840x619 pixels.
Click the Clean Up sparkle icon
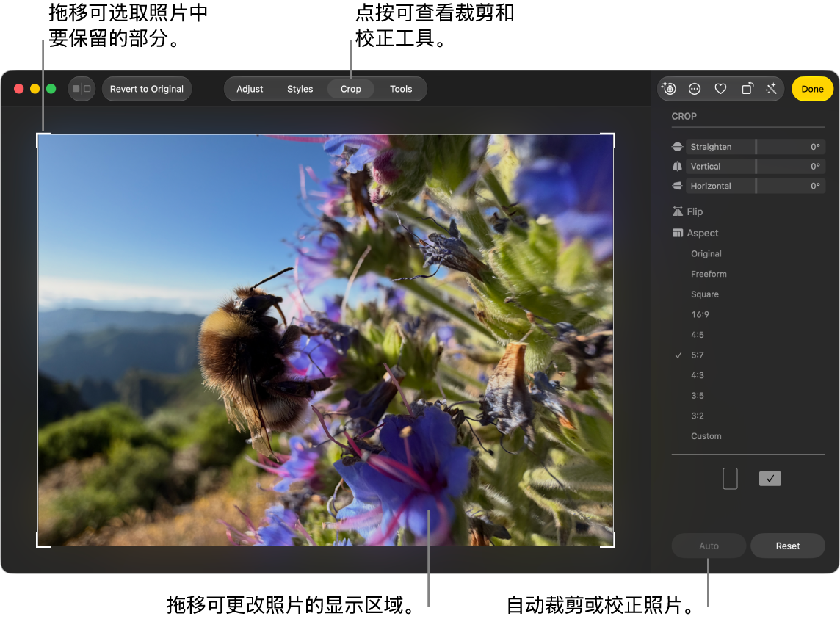(x=669, y=88)
